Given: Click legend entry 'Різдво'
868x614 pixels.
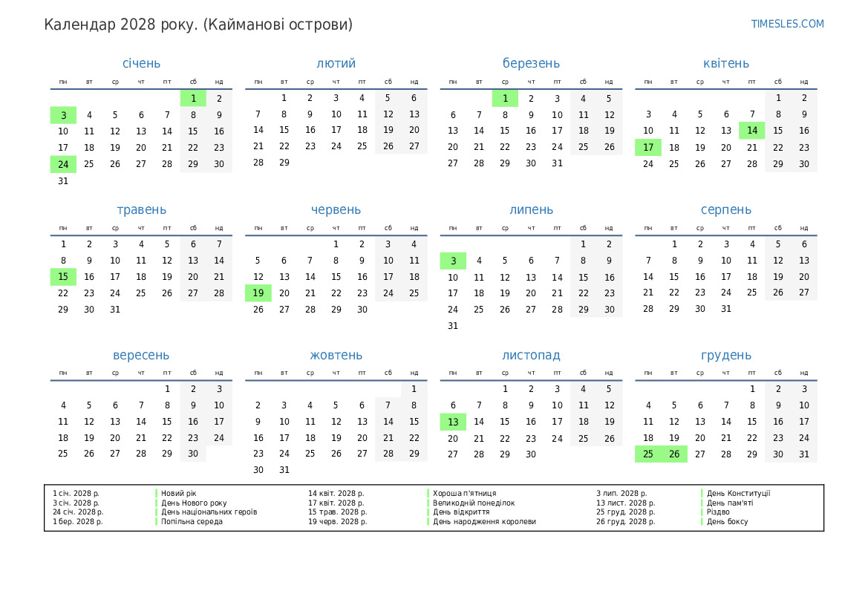Looking at the screenshot, I should 718,512.
